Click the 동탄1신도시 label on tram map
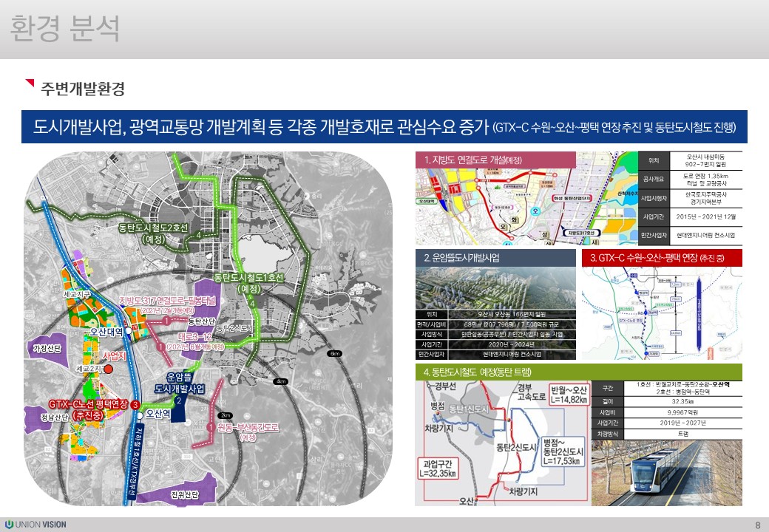This screenshot has height=532, width=769. (468, 409)
